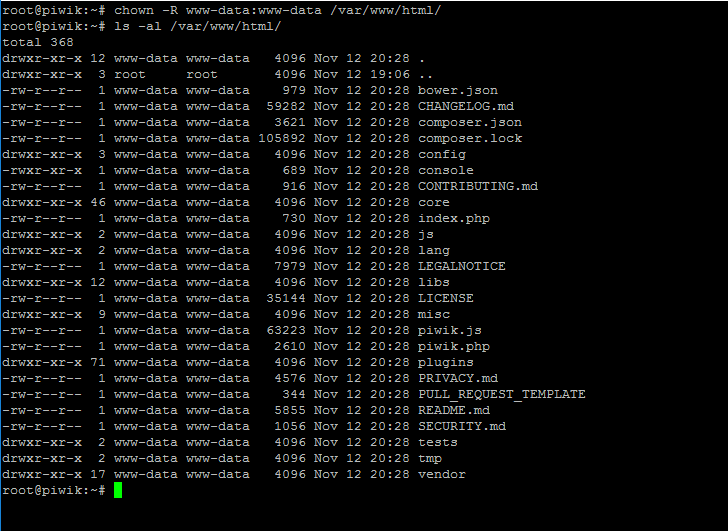Click the plugins directory name
Image resolution: width=728 pixels, height=531 pixels.
446,363
